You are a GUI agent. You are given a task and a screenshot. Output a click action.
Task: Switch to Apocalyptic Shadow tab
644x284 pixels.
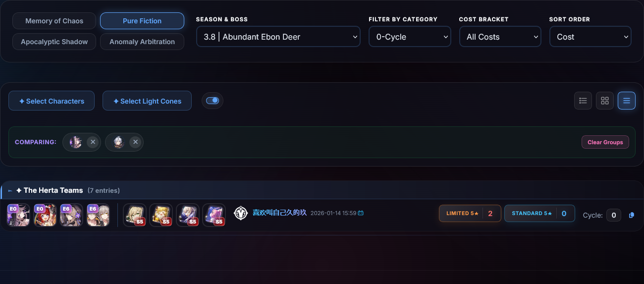tap(54, 42)
